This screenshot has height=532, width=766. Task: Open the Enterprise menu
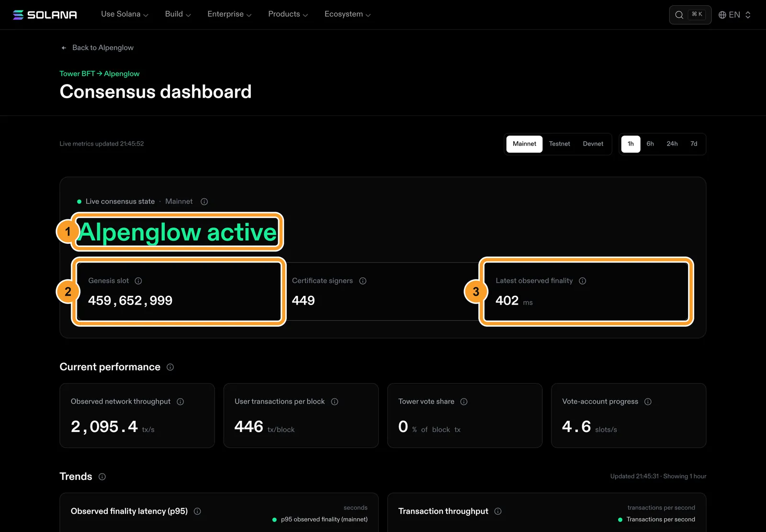229,14
